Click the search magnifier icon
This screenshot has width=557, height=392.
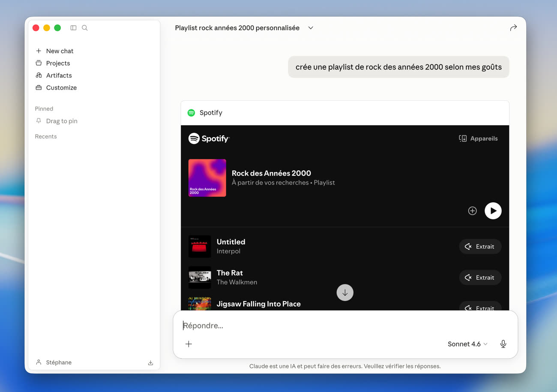click(85, 28)
